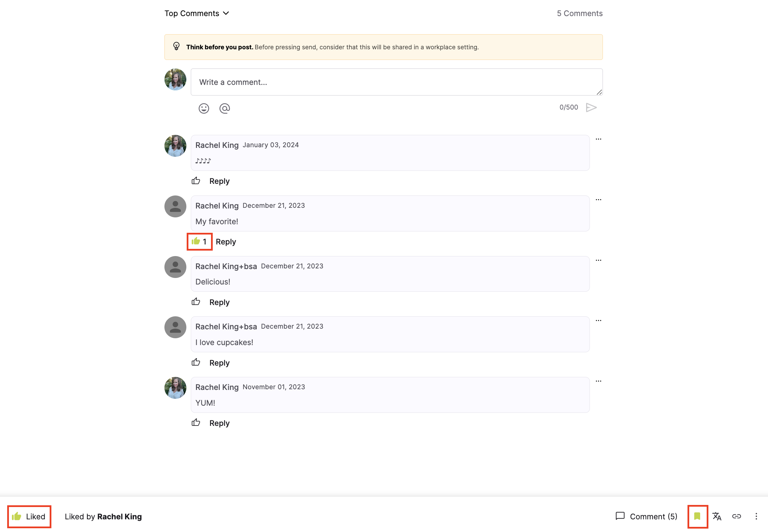
Task: Click default avatar on "Delicious!" comment
Action: [x=175, y=267]
